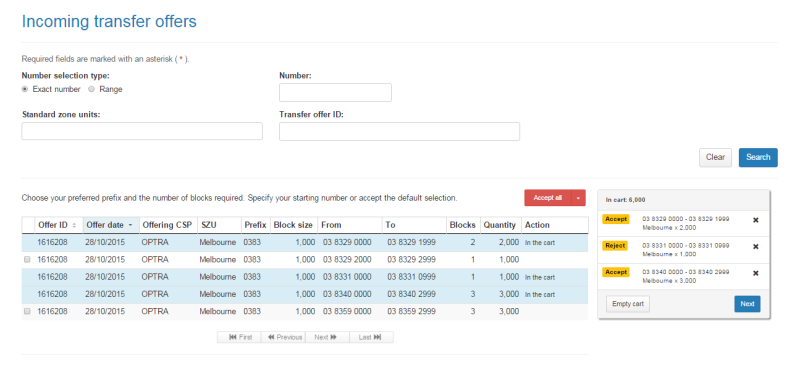
Task: Click the Action column header
Action: [554, 225]
